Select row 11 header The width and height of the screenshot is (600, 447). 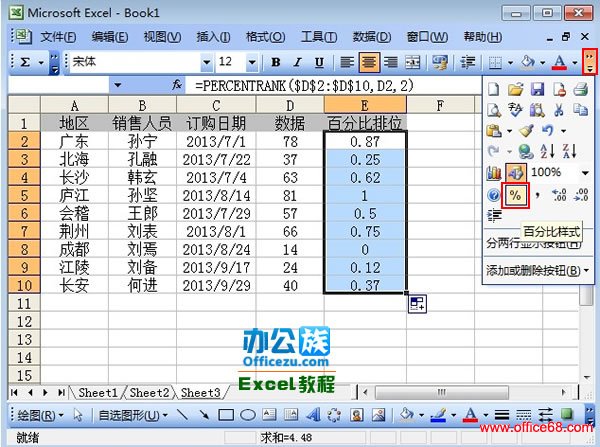pos(24,303)
